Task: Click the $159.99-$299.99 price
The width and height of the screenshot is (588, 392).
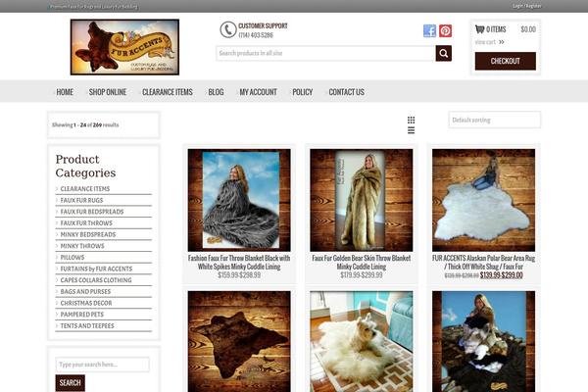Action: 239,275
